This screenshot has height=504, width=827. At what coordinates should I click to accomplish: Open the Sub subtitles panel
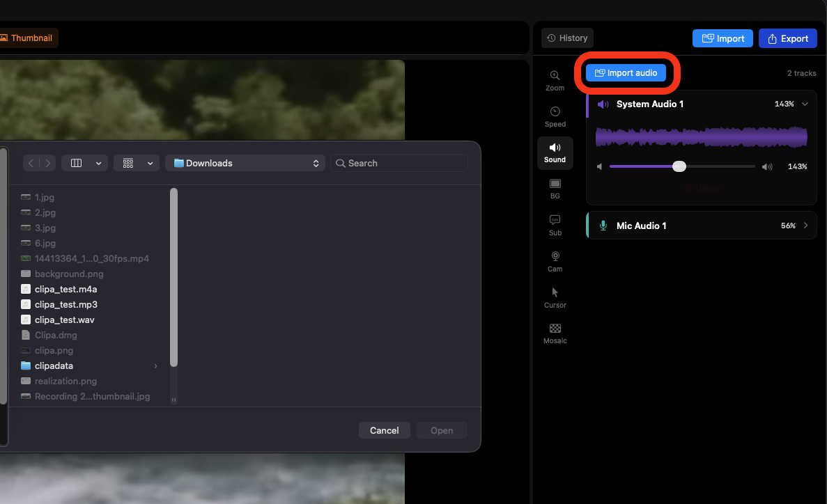coord(555,224)
